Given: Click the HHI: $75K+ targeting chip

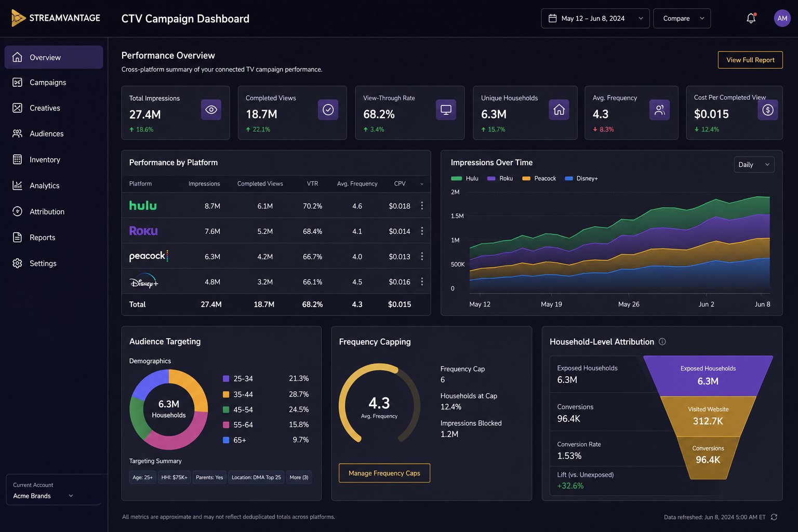Looking at the screenshot, I should pyautogui.click(x=174, y=477).
